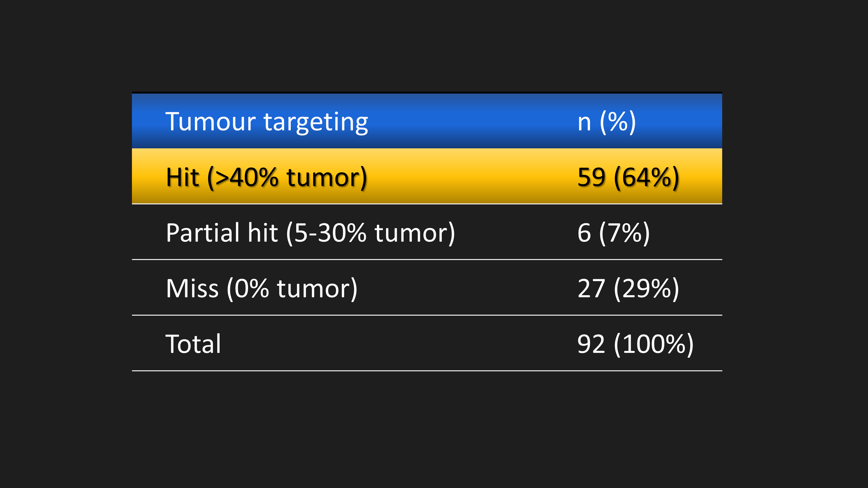Click the "Hit (>40% tumor)" label
Screen dimensions: 868x488
point(266,177)
